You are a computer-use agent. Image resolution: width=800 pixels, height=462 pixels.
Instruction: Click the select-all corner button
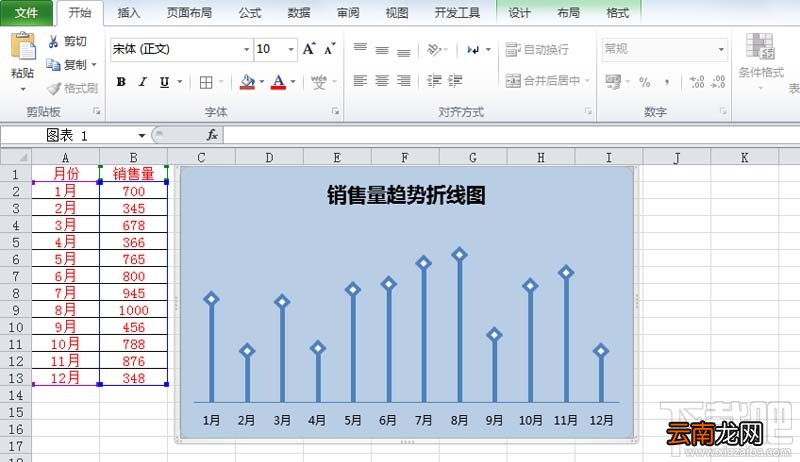(16, 157)
